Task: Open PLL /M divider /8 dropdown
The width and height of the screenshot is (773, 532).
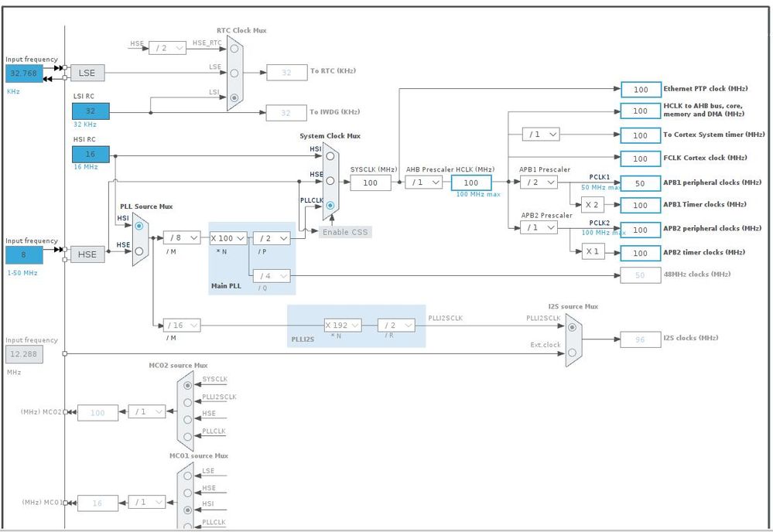Action: pyautogui.click(x=182, y=238)
